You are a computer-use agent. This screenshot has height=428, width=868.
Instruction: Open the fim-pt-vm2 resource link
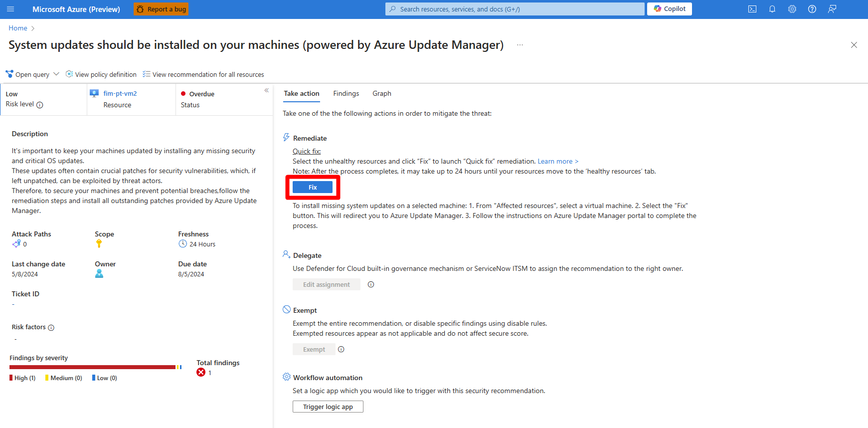pos(120,93)
